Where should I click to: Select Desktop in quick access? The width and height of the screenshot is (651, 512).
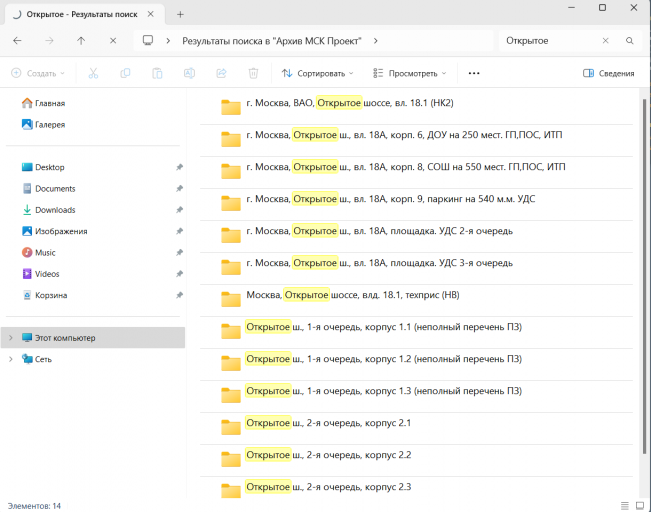pos(43,167)
